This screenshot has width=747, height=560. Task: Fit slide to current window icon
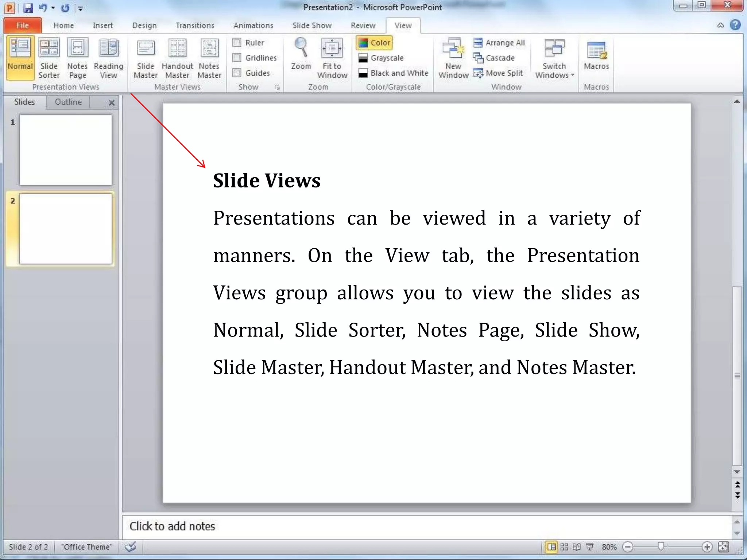click(x=723, y=547)
